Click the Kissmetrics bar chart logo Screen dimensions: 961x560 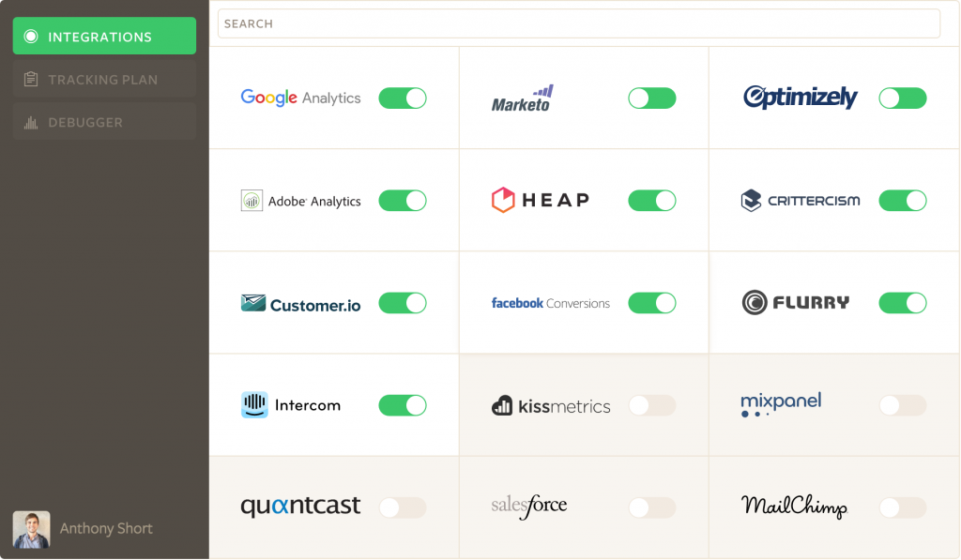coord(502,406)
